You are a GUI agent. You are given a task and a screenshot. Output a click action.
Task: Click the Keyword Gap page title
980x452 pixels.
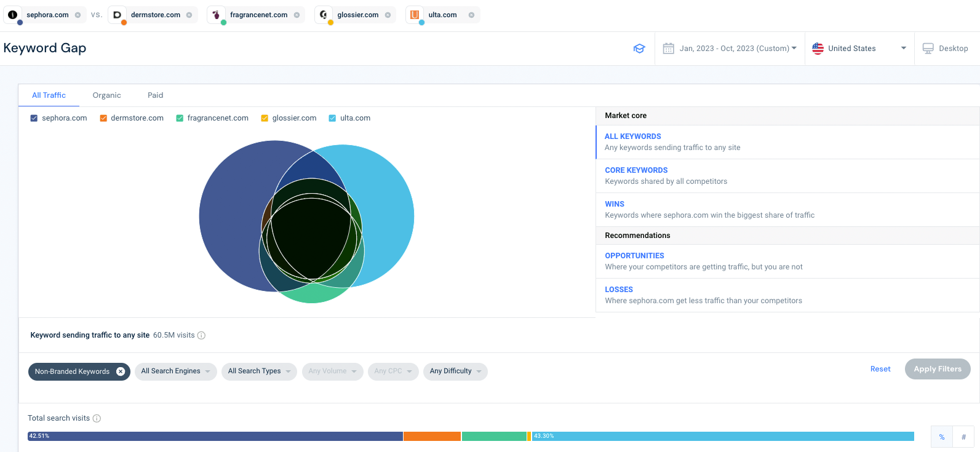click(45, 48)
